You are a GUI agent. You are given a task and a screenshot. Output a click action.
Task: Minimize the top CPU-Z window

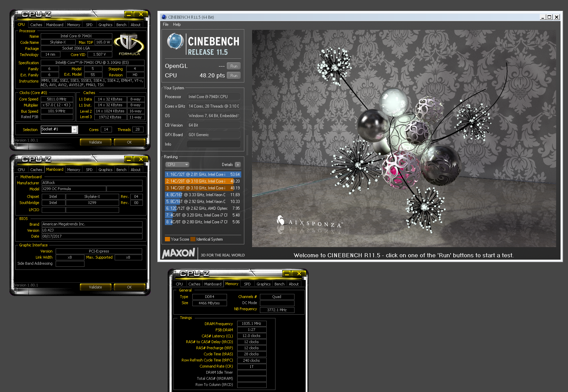pos(128,14)
